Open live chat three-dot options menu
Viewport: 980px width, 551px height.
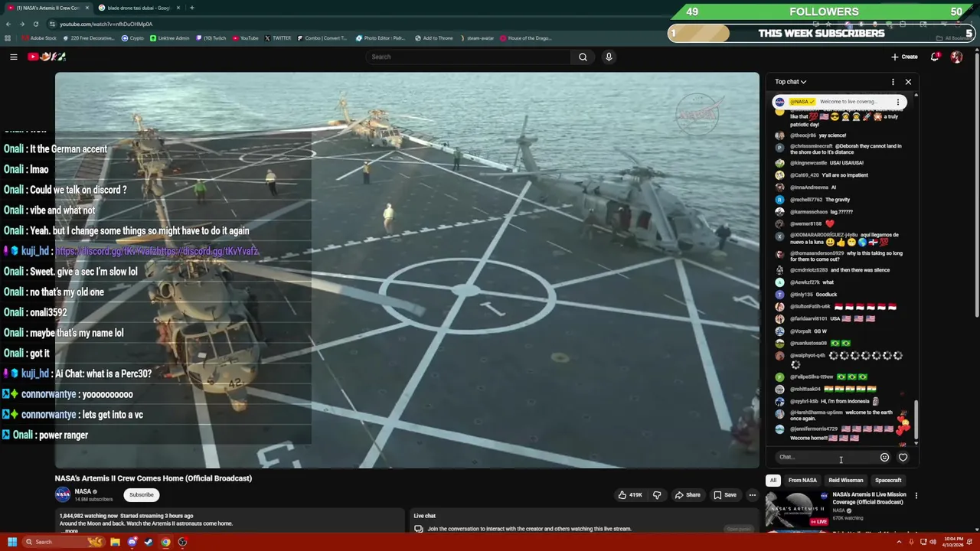[893, 82]
